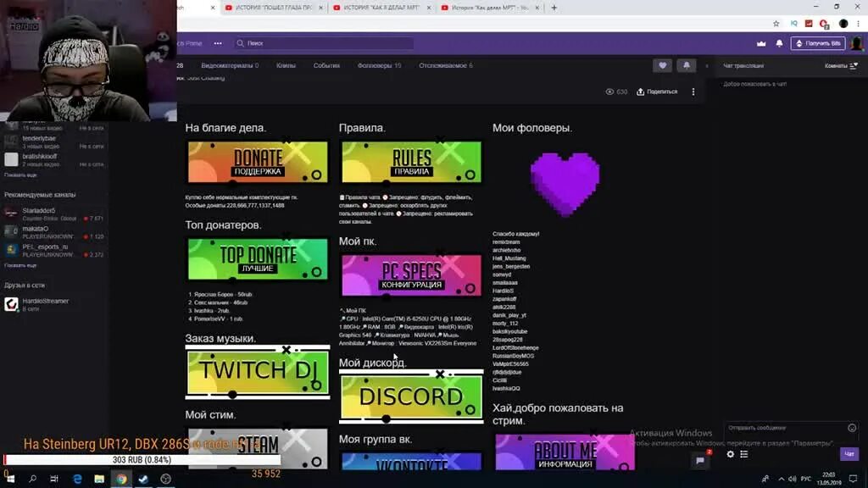
Task: Open the Chrome three-dot menu
Action: click(858, 23)
